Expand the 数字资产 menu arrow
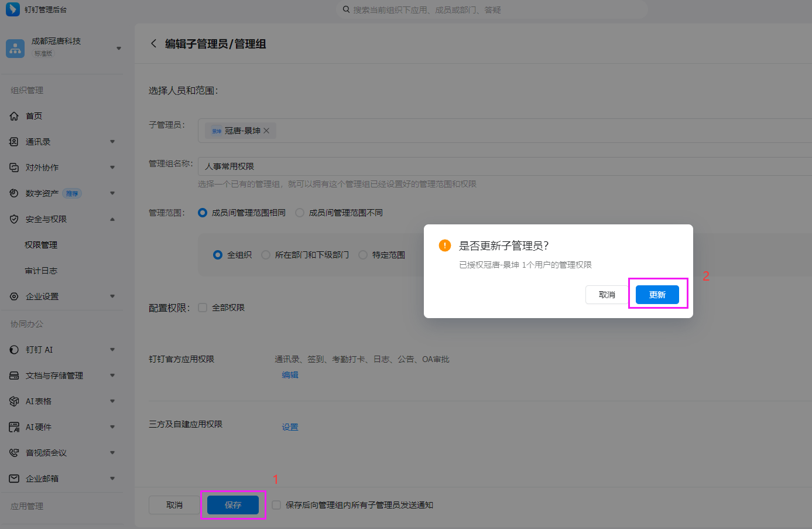Image resolution: width=812 pixels, height=529 pixels. click(x=112, y=193)
